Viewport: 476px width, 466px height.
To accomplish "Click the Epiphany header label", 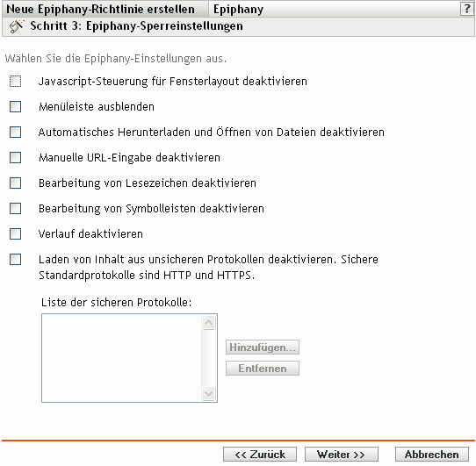I will 238,10.
